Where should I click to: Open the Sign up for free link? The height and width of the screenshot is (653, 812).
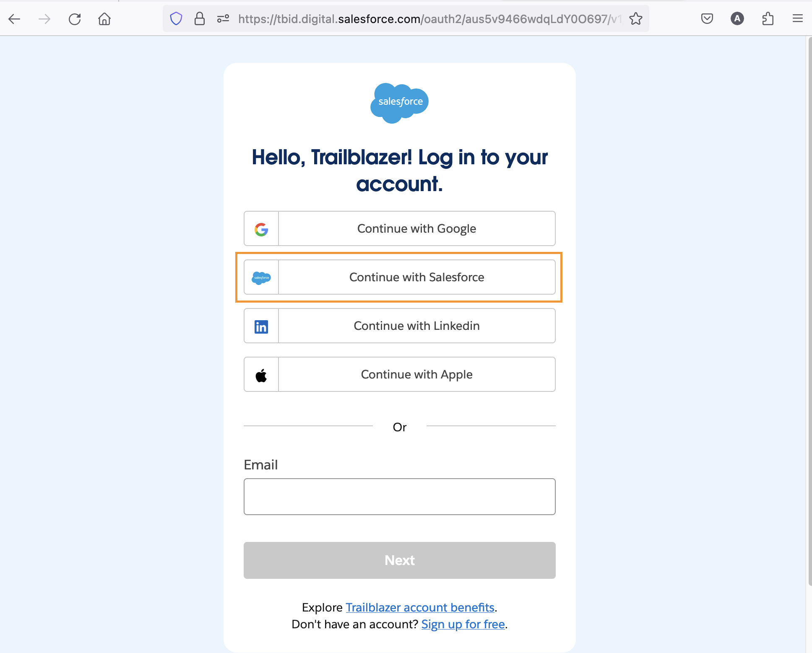tap(463, 624)
